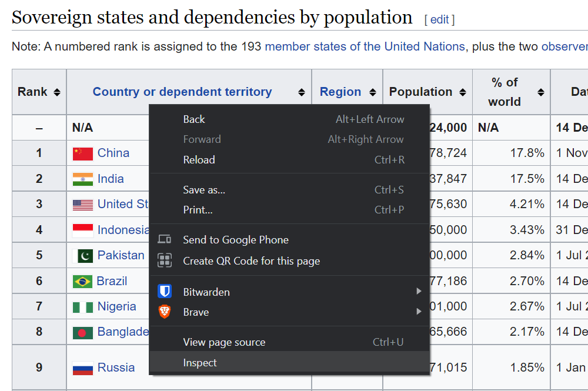Click the Nigeria flag icon
Image resolution: width=588 pixels, height=391 pixels.
(82, 306)
